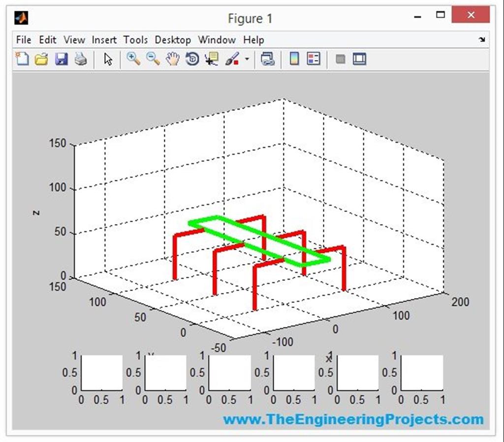Activate the Zoom Out tool
This screenshot has width=504, height=442.
coord(153,59)
